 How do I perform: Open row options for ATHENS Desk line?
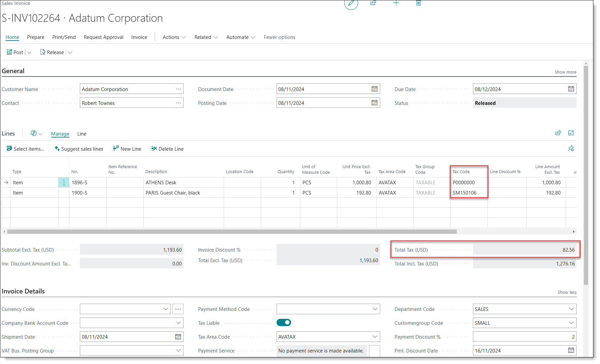64,183
